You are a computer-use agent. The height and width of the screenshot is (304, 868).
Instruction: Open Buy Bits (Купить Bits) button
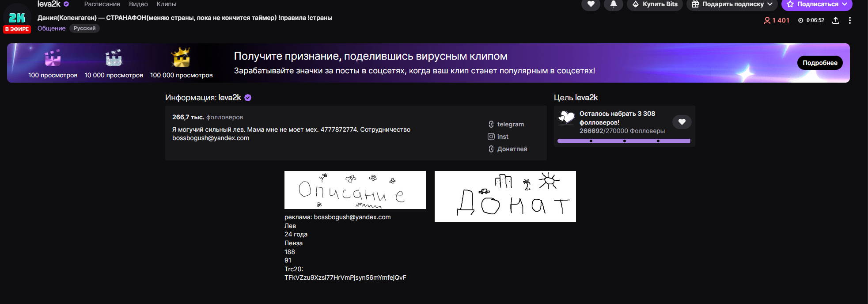click(655, 4)
